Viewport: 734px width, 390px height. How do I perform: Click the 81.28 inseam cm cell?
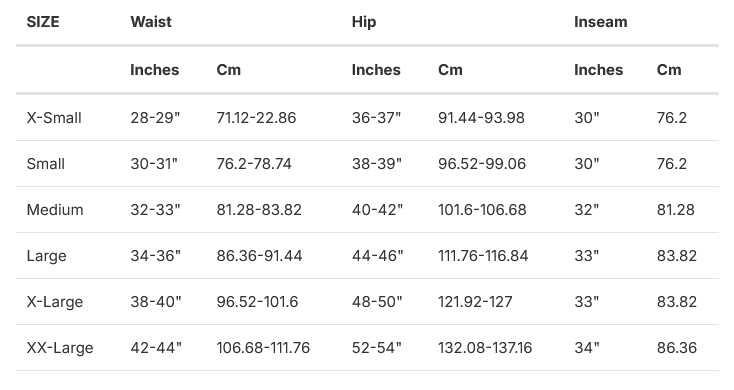[675, 210]
